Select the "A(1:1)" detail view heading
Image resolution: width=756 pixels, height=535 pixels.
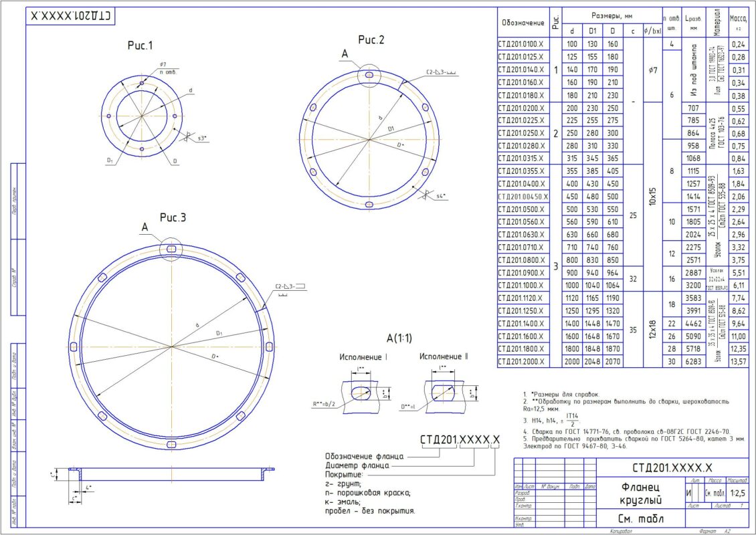399,338
